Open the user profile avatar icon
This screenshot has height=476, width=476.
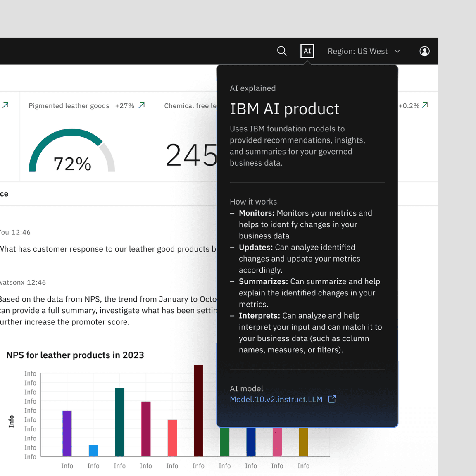pyautogui.click(x=424, y=51)
